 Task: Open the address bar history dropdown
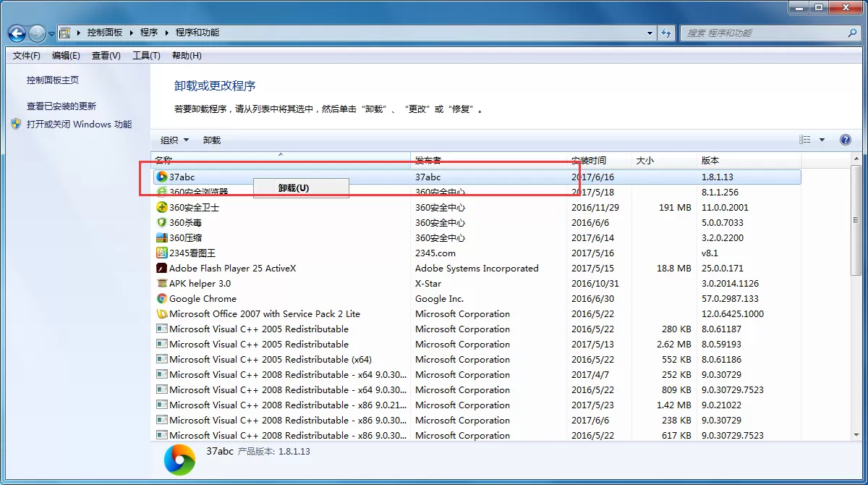click(650, 33)
